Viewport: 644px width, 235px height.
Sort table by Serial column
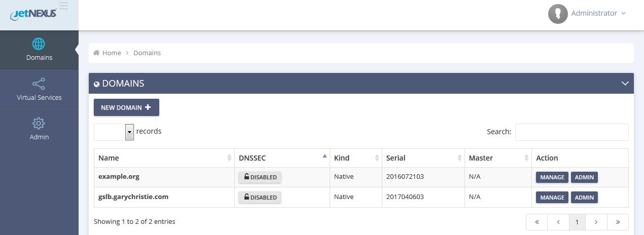(423, 158)
